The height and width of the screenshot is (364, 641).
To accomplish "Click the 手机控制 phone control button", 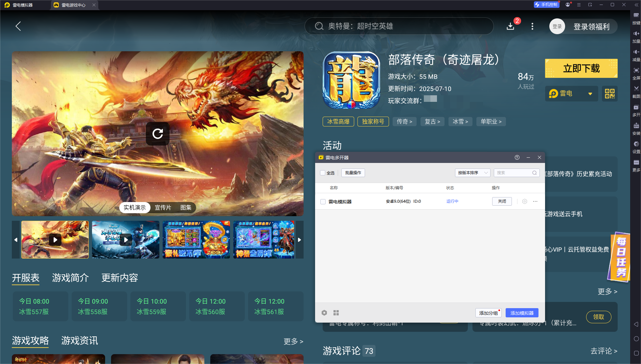I will pos(546,5).
